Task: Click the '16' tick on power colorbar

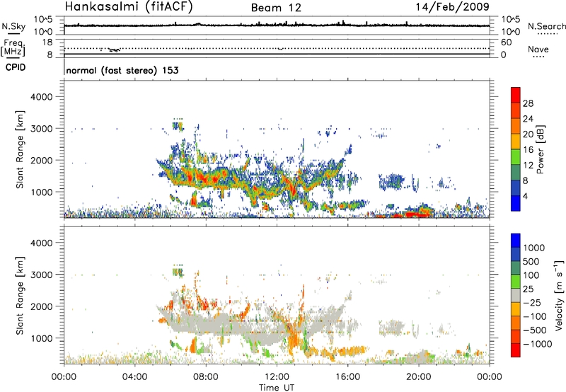Action: [528, 150]
